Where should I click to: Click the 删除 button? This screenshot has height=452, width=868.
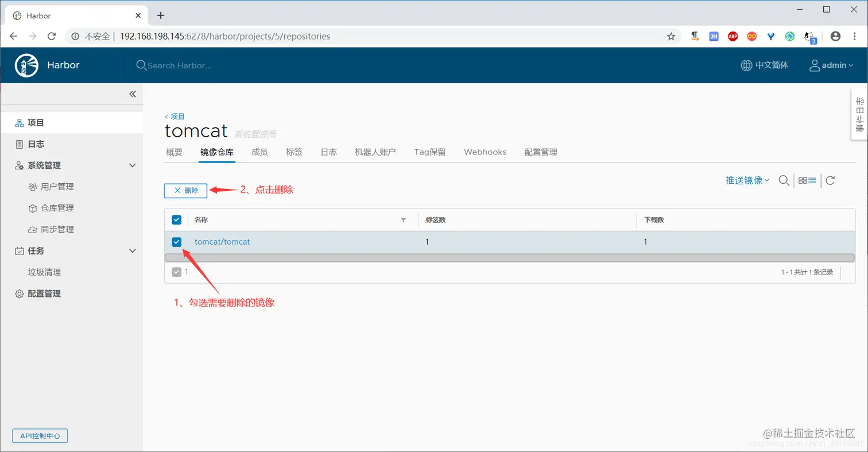pos(185,191)
